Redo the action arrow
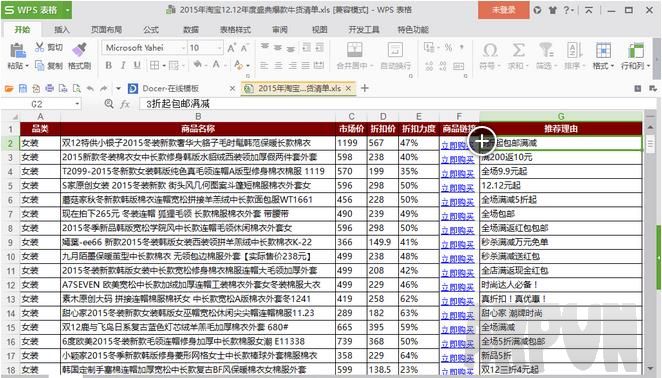This screenshot has height=378, width=662. click(104, 88)
